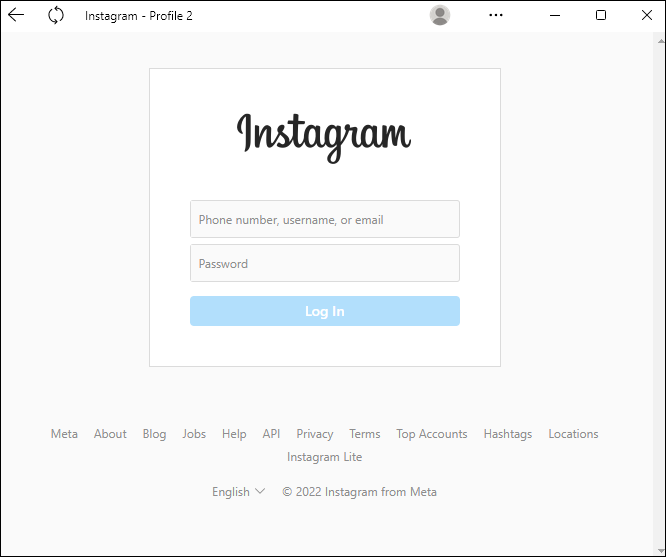Image resolution: width=666 pixels, height=557 pixels.
Task: Open the Terms footer link
Action: (x=364, y=434)
